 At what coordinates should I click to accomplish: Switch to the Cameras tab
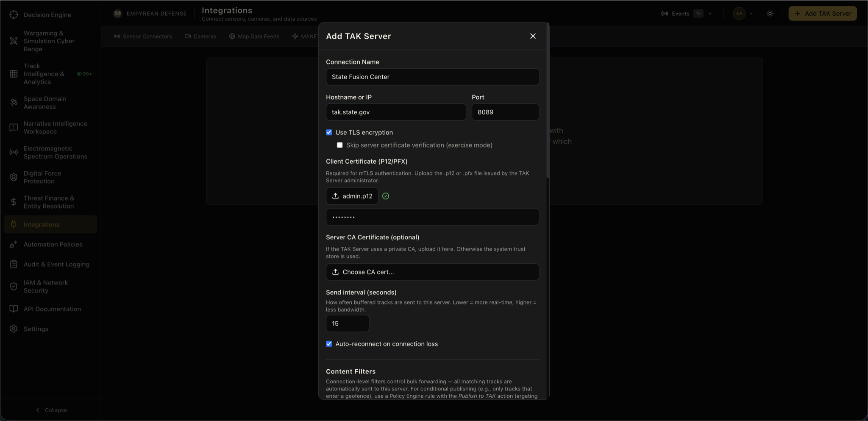(200, 36)
